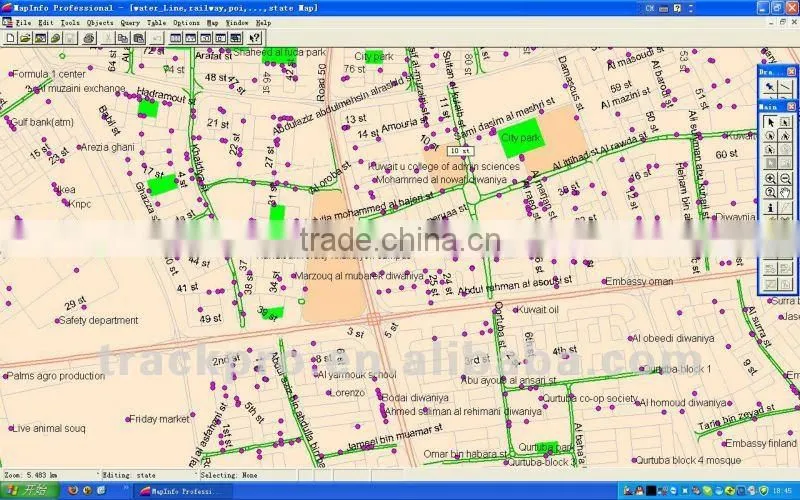Activate the Grabber hand tool
800x500 pixels.
785,193
